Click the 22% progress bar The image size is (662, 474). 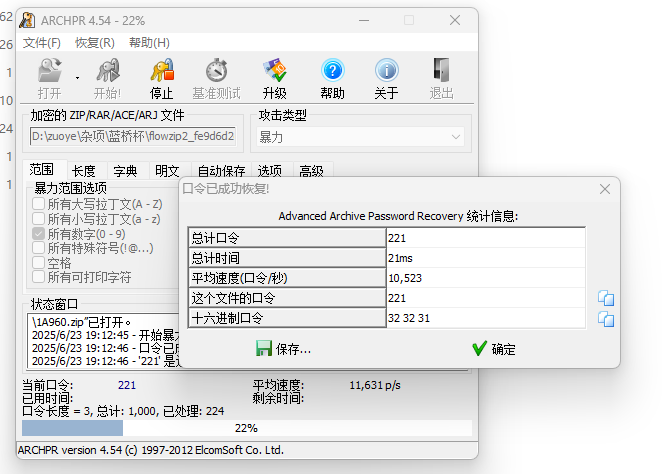pyautogui.click(x=247, y=428)
